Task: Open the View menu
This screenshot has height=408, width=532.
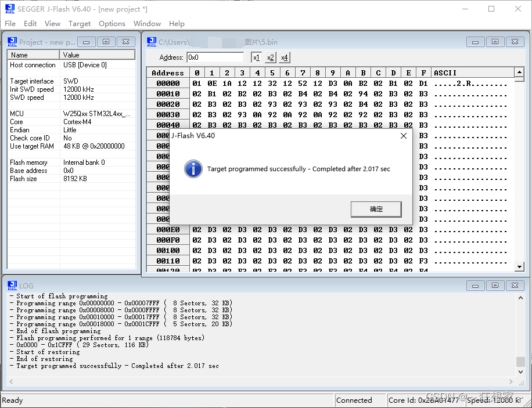Action: pyautogui.click(x=52, y=24)
